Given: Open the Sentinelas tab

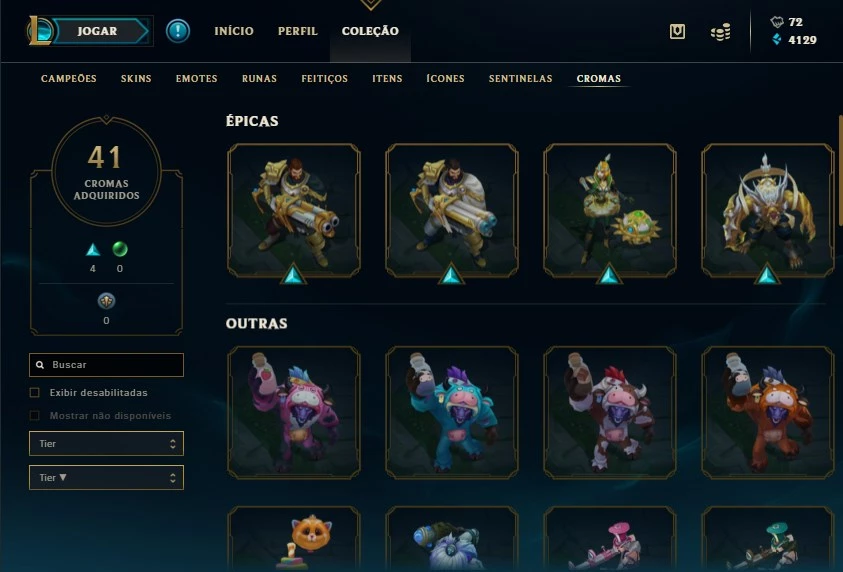Looking at the screenshot, I should click(x=520, y=78).
